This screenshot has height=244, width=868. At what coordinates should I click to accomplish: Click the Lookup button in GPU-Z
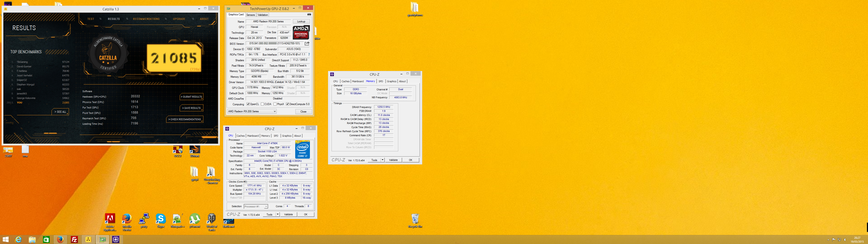301,21
